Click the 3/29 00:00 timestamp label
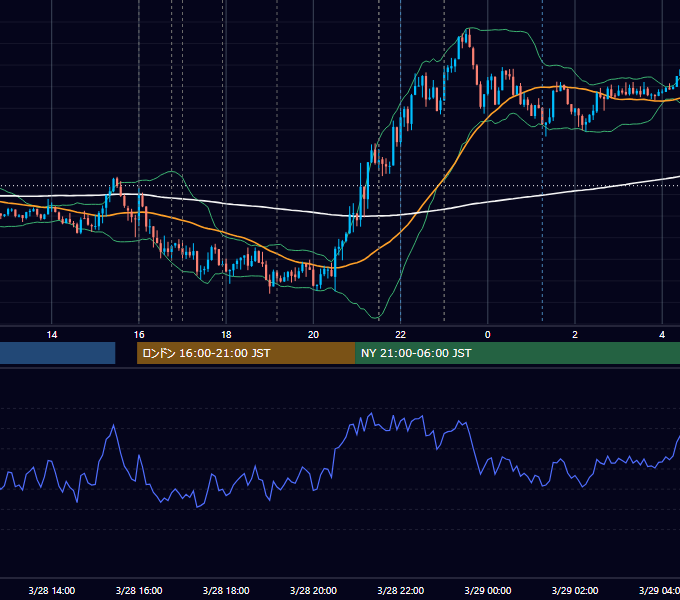680x600 pixels. (x=487, y=590)
